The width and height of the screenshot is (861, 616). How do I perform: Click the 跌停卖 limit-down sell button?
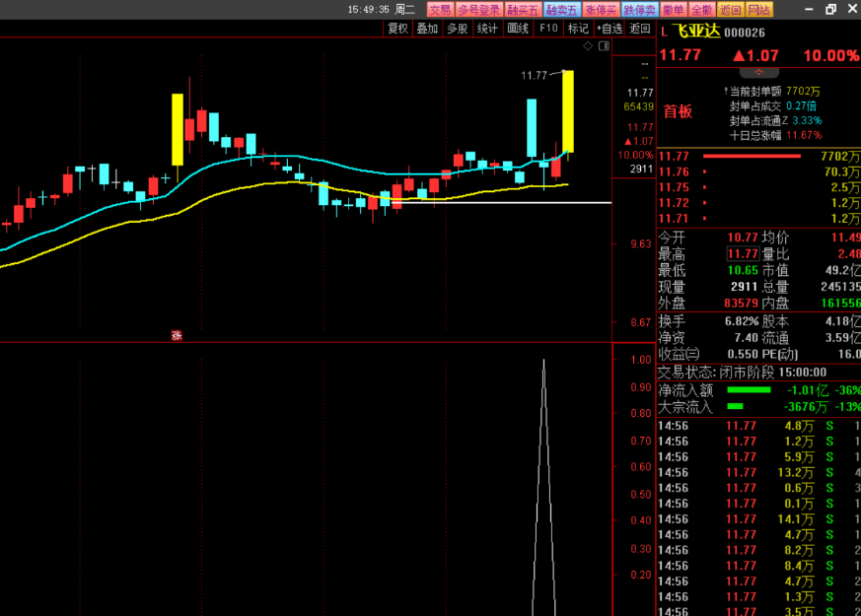(x=640, y=10)
